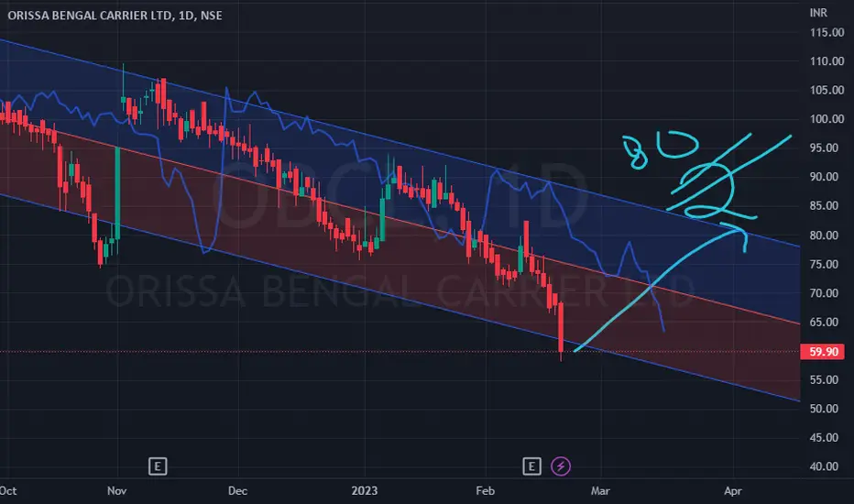Click the Apr label on time axis
Image resolution: width=854 pixels, height=504 pixels.
coord(733,491)
